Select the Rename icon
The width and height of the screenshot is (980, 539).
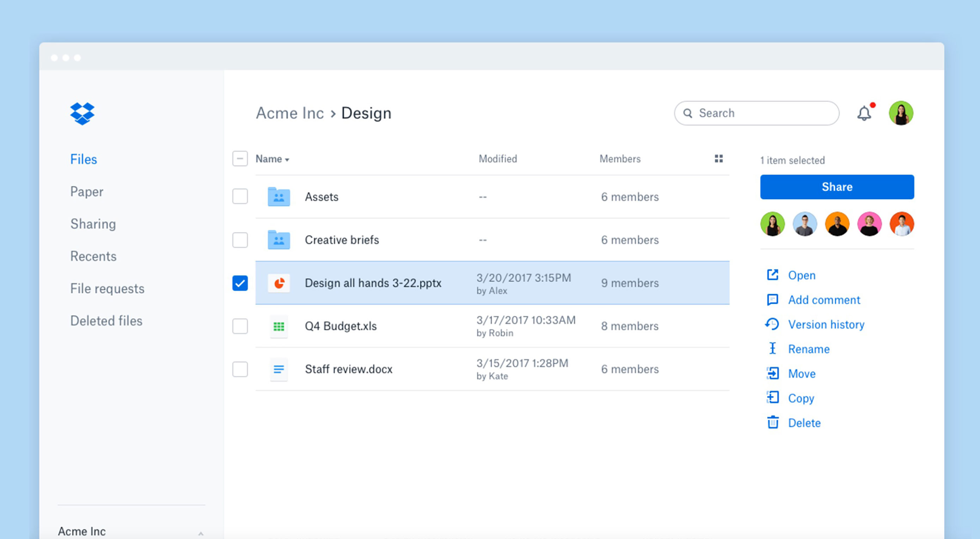click(x=772, y=349)
